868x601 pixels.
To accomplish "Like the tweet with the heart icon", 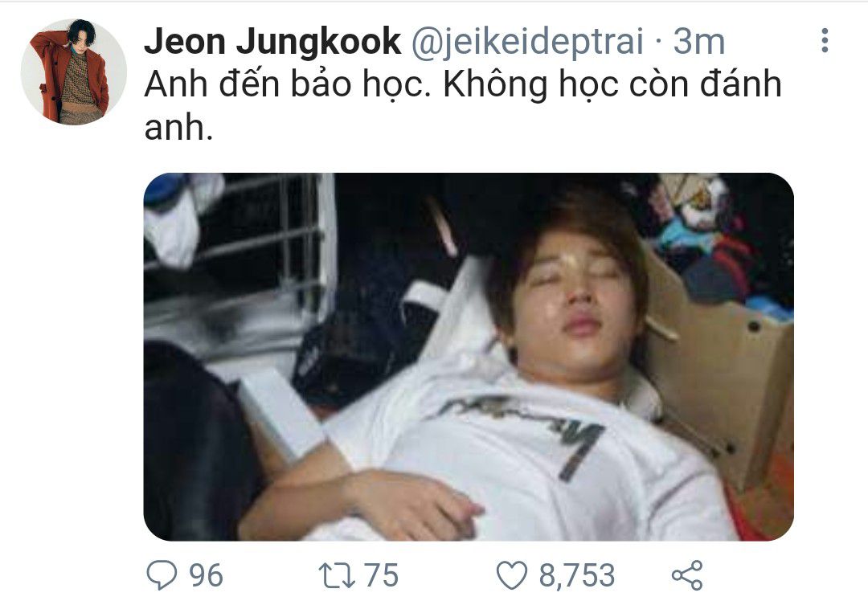I will coord(511,575).
